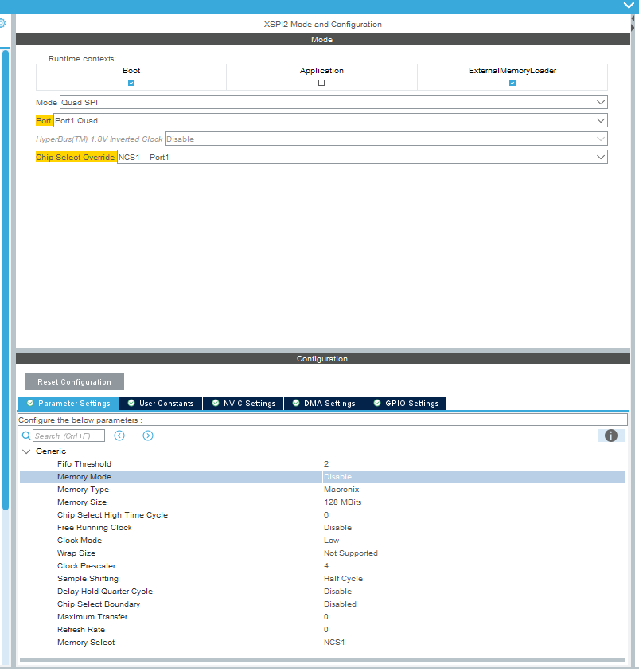Screen dimensions: 639x672
Task: Click the search magnifier icon
Action: [26, 436]
